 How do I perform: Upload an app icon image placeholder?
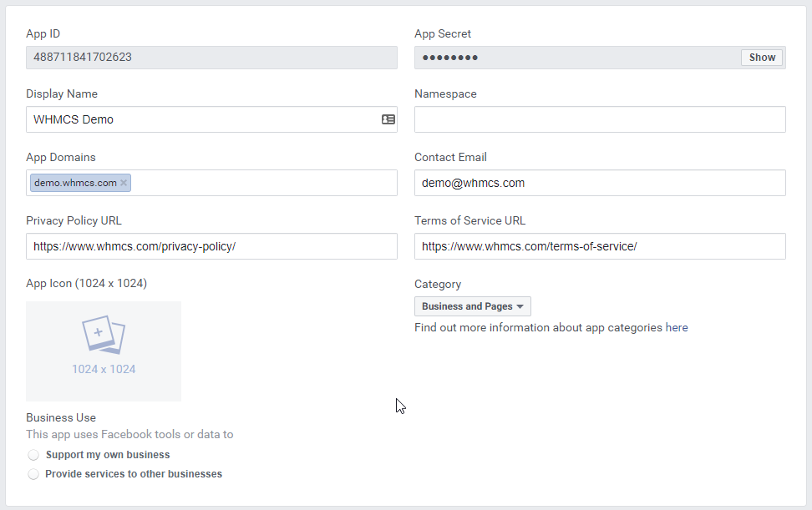[x=104, y=351]
